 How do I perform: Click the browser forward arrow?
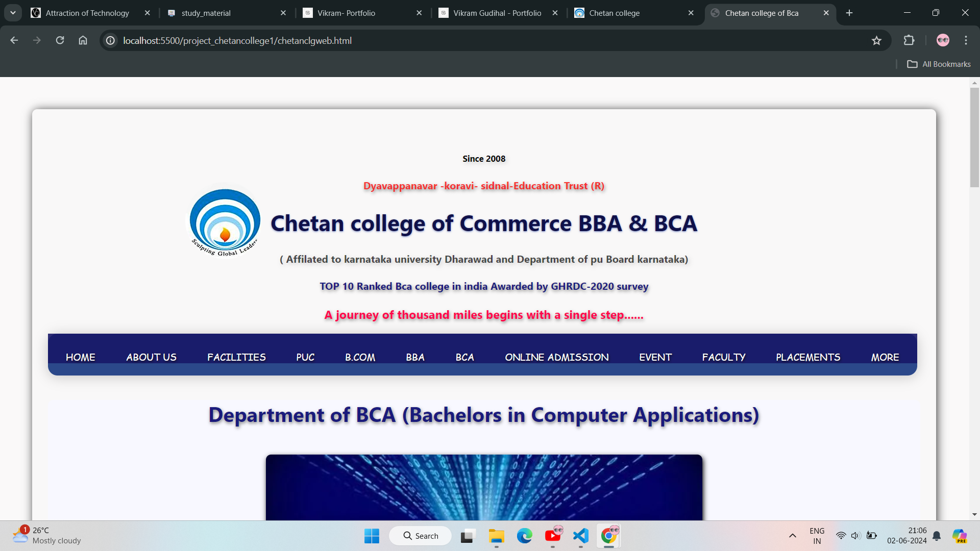point(37,40)
